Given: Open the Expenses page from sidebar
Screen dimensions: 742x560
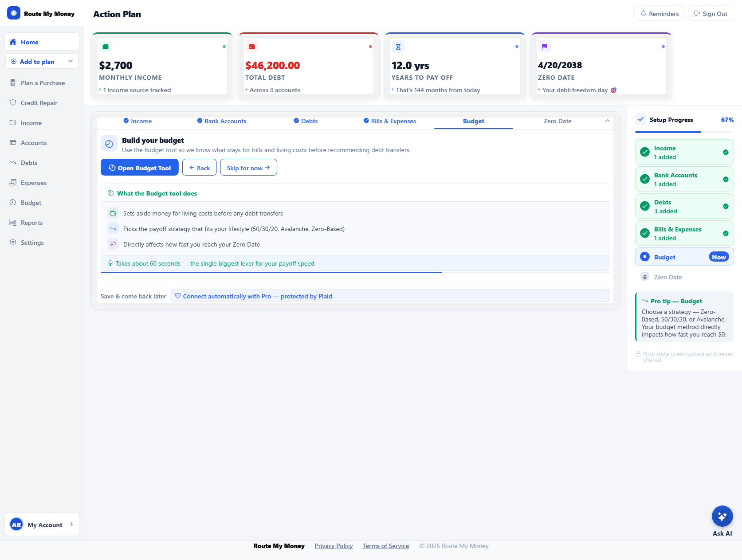Looking at the screenshot, I should [x=33, y=182].
